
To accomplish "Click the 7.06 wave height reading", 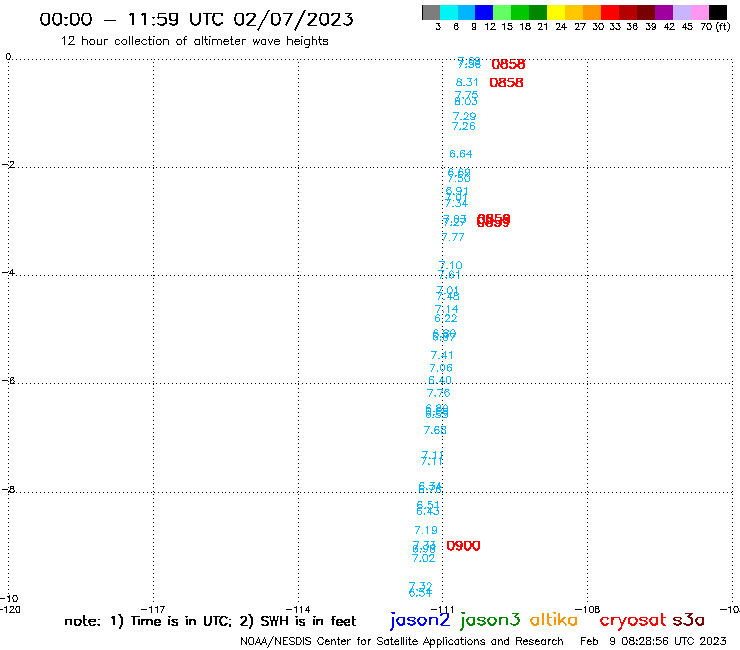I will click(441, 368).
